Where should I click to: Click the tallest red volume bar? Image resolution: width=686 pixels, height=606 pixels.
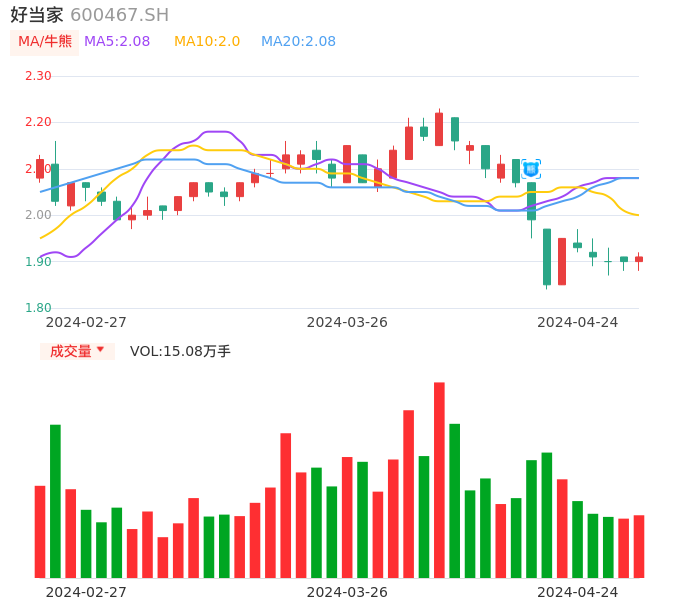(439, 480)
